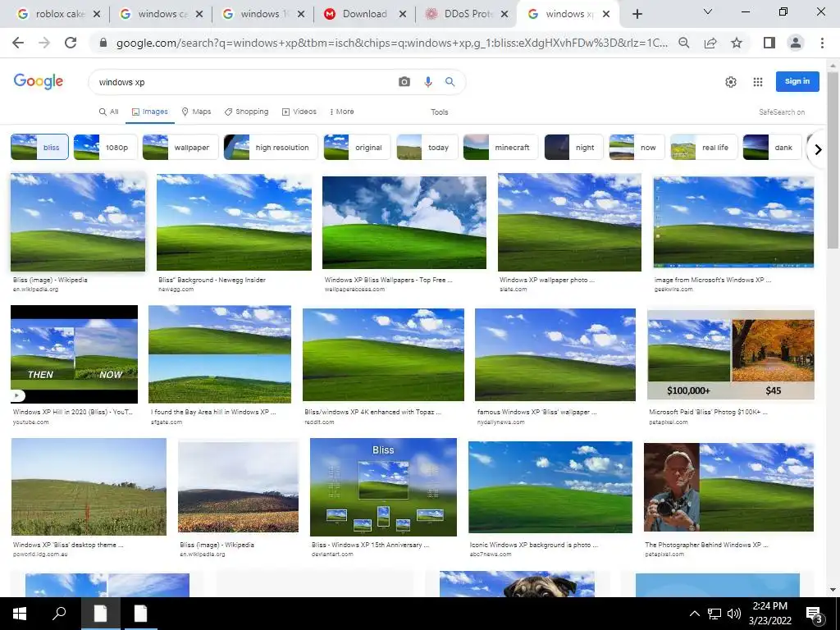Open the browser side panel
The height and width of the screenshot is (630, 840).
769,43
